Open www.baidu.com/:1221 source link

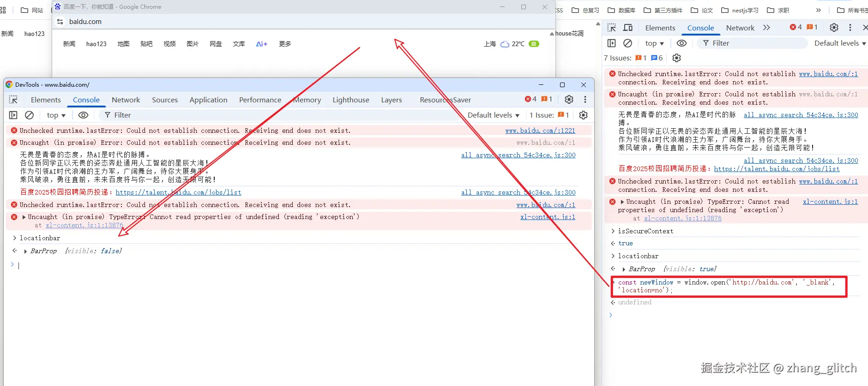540,131
